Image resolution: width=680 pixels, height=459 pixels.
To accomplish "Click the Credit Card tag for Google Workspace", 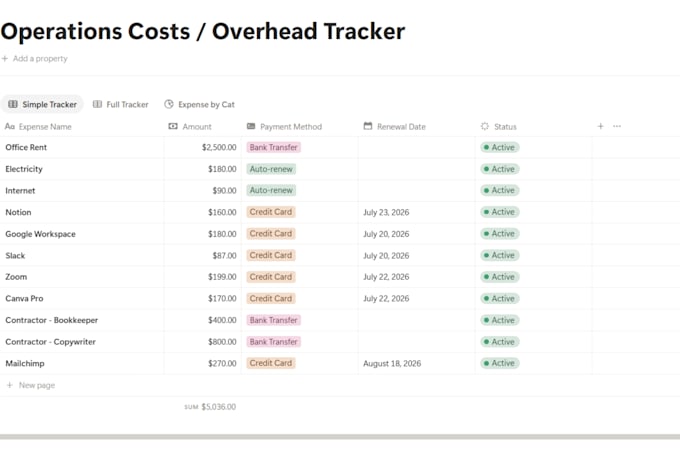I will click(271, 234).
